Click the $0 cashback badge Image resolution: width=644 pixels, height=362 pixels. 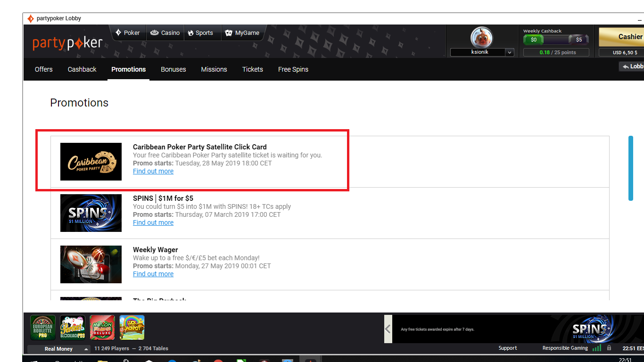tap(533, 40)
